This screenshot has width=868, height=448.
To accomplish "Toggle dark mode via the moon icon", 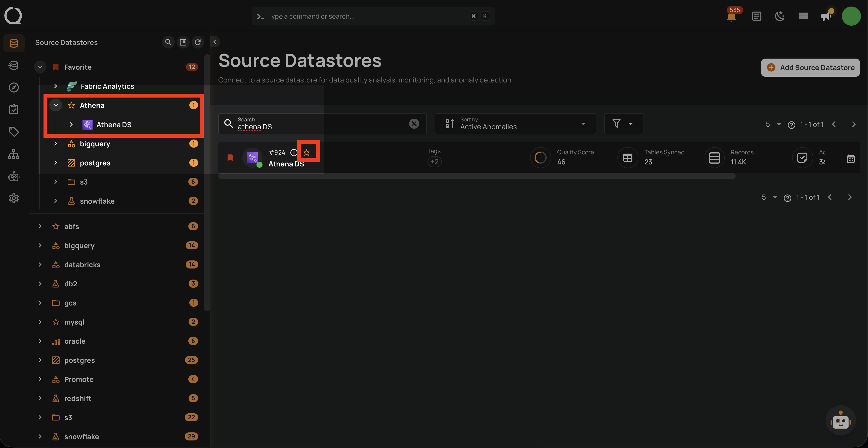I will coord(780,16).
